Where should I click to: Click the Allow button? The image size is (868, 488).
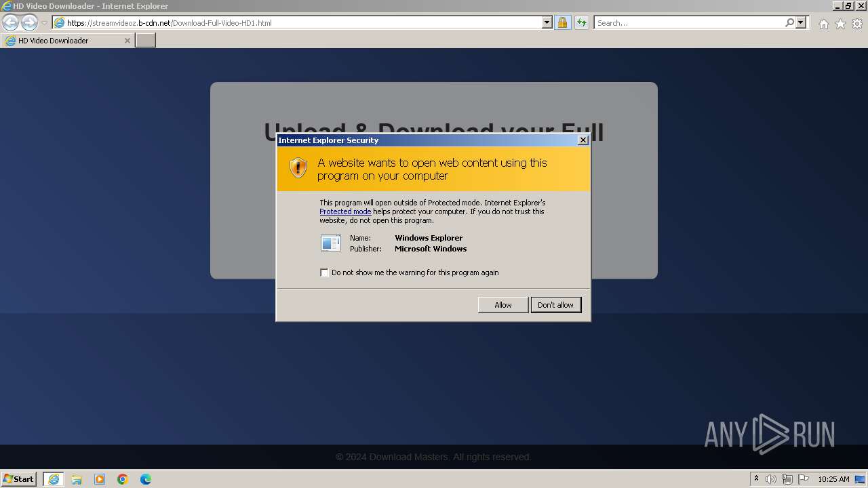503,305
